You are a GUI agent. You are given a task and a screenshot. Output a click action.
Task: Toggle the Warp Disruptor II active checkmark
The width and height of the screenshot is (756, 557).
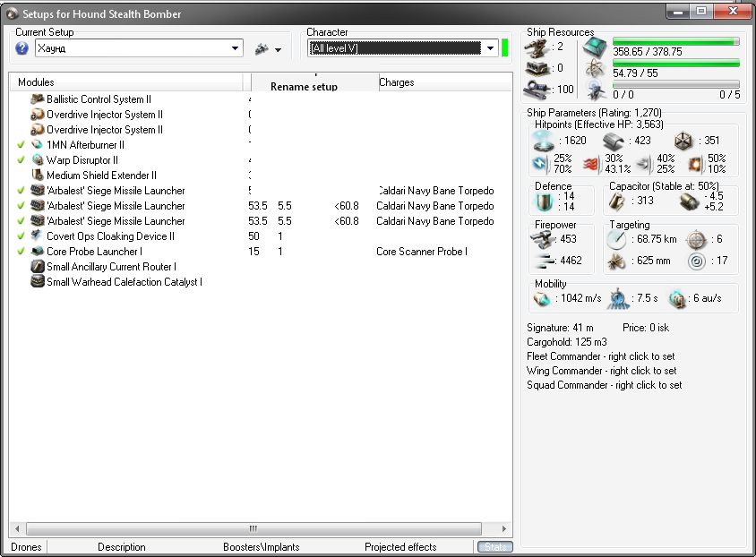click(x=21, y=159)
